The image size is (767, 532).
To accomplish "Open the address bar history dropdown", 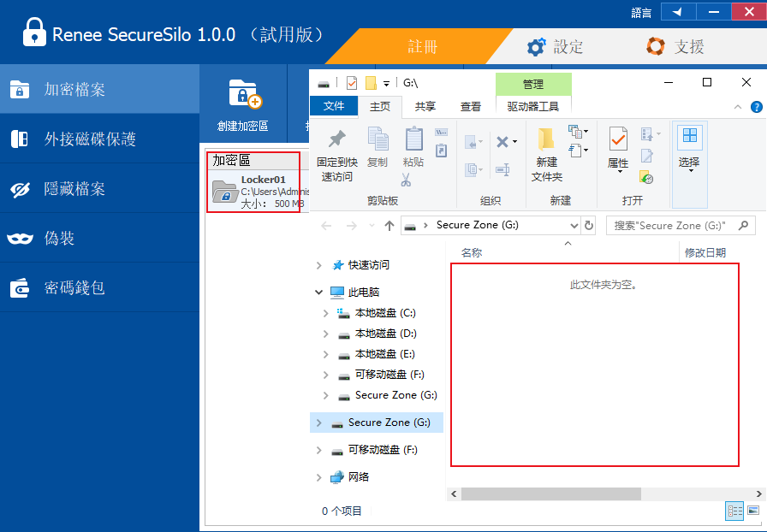I will [x=574, y=226].
